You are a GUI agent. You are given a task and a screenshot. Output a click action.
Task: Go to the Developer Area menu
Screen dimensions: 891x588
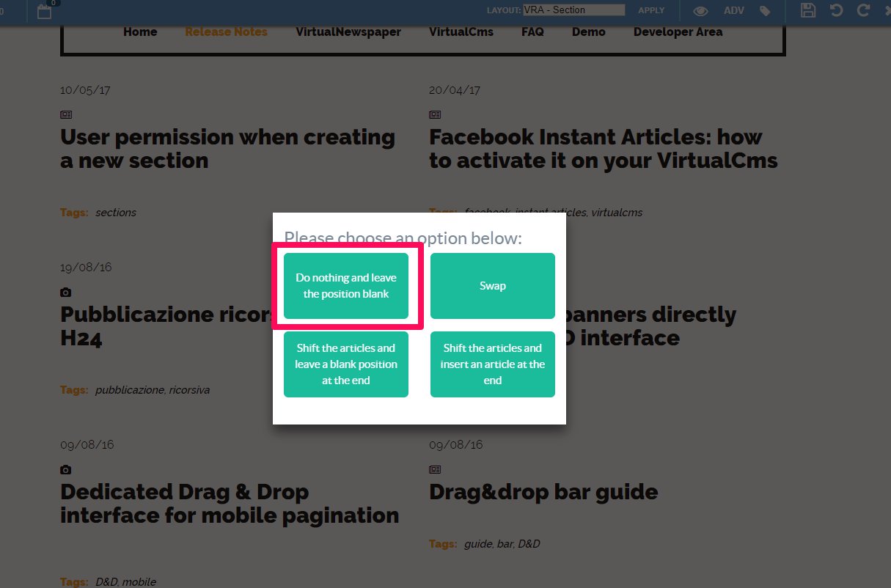point(678,32)
